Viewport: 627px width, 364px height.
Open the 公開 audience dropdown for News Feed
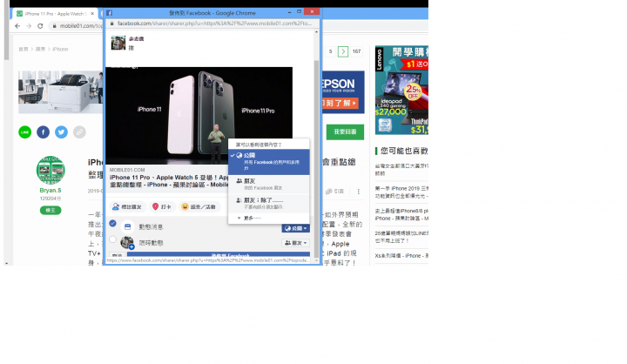[x=295, y=228]
